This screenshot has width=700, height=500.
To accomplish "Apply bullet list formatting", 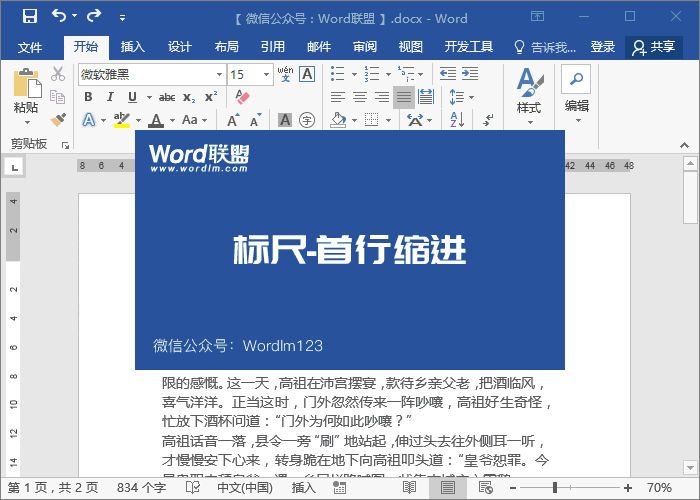I will point(338,74).
